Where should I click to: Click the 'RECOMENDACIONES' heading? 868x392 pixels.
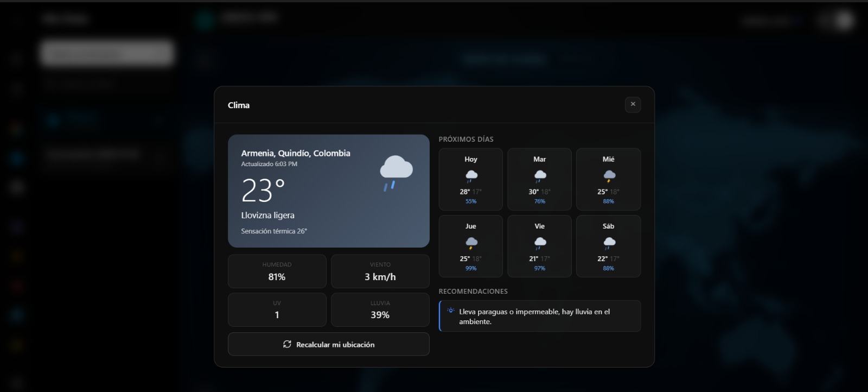[x=473, y=291]
